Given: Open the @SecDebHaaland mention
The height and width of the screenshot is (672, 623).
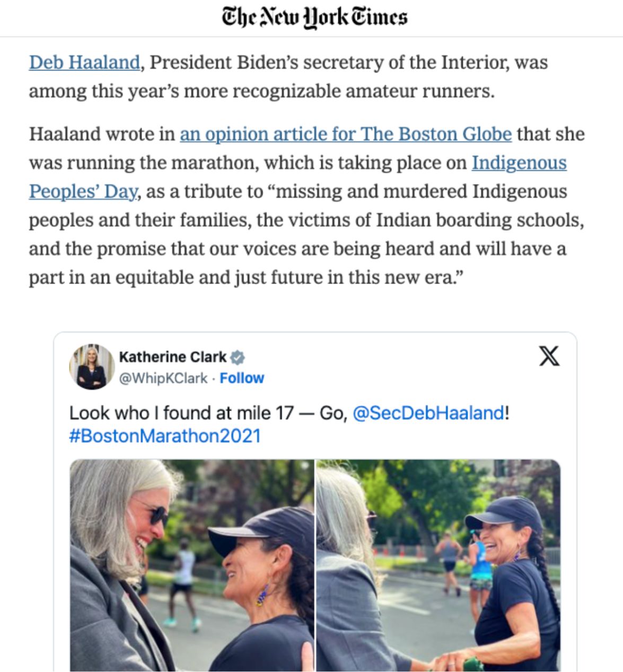Looking at the screenshot, I should click(428, 413).
